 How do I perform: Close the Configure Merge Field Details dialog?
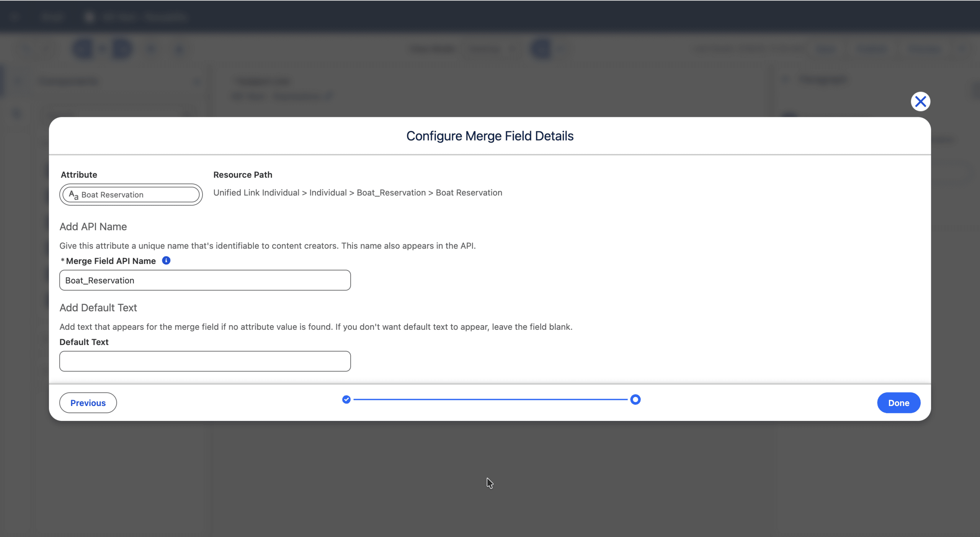pyautogui.click(x=920, y=102)
